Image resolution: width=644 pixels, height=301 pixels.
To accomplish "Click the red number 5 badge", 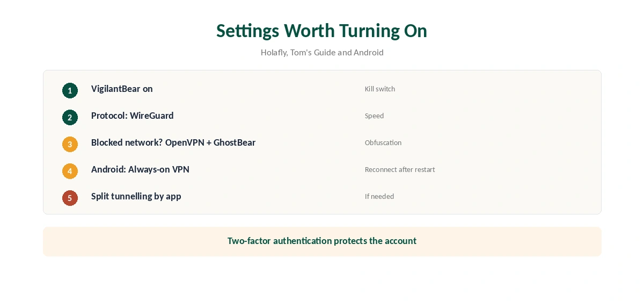I will pyautogui.click(x=70, y=198).
